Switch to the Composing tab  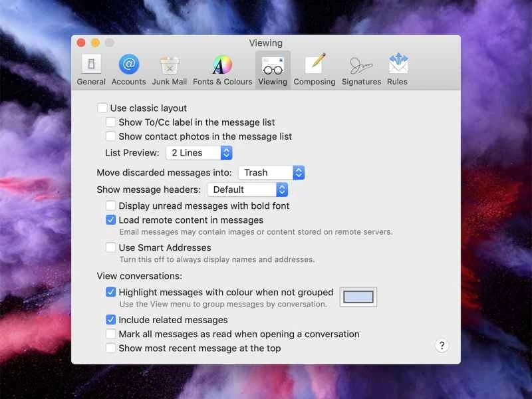coord(315,66)
